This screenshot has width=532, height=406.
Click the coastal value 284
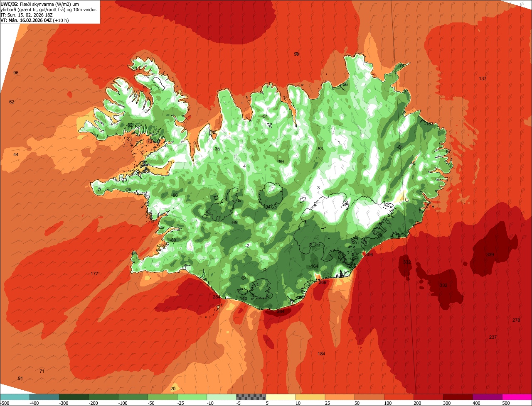(217, 297)
